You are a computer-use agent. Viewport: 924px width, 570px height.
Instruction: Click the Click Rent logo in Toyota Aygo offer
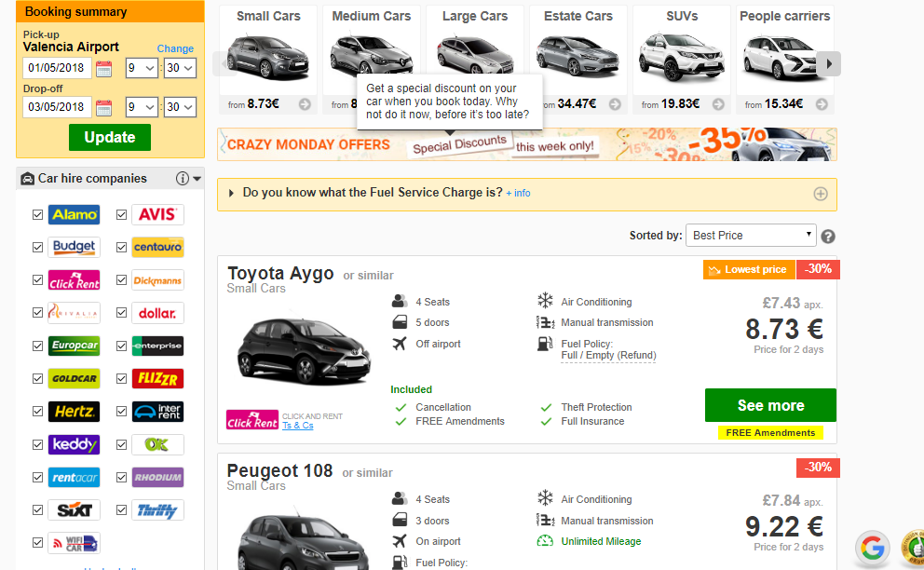point(252,420)
